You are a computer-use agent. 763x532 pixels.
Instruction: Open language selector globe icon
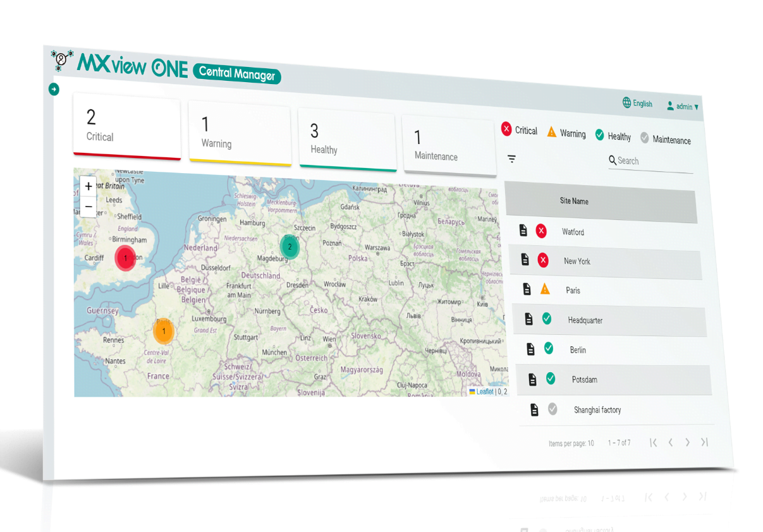626,102
